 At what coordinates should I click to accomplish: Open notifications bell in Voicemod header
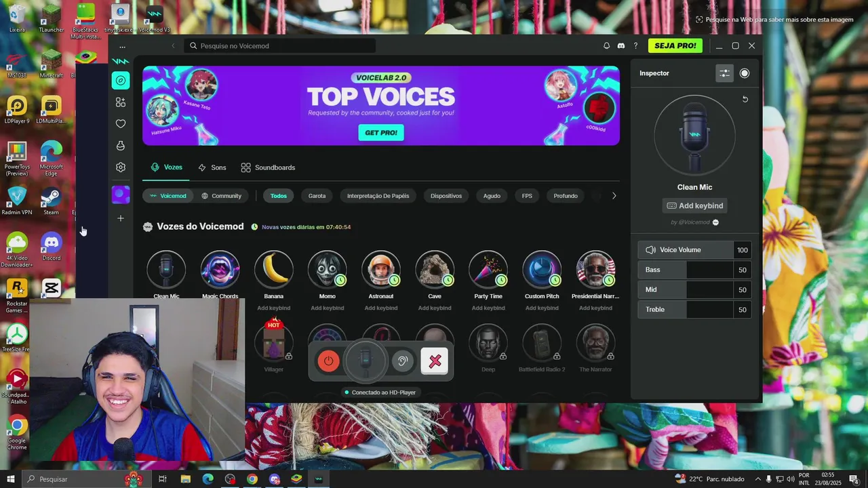[x=606, y=46]
